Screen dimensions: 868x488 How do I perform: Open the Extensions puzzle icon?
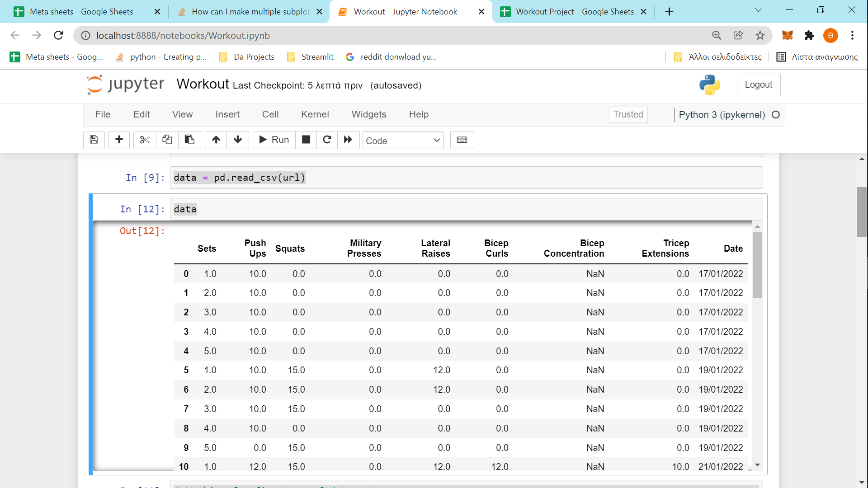click(809, 35)
